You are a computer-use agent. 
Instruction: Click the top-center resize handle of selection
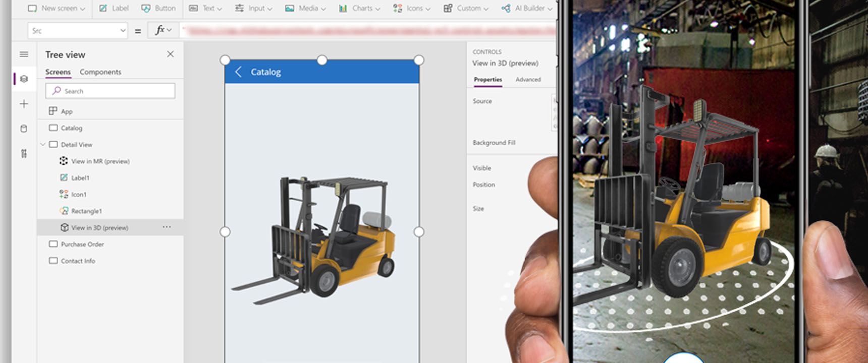(x=322, y=60)
